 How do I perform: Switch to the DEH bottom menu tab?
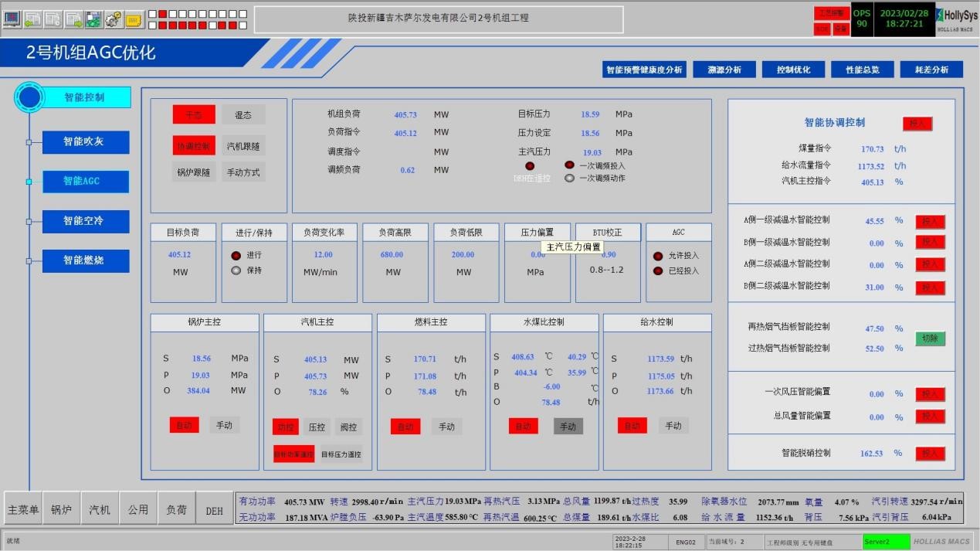[x=215, y=511]
